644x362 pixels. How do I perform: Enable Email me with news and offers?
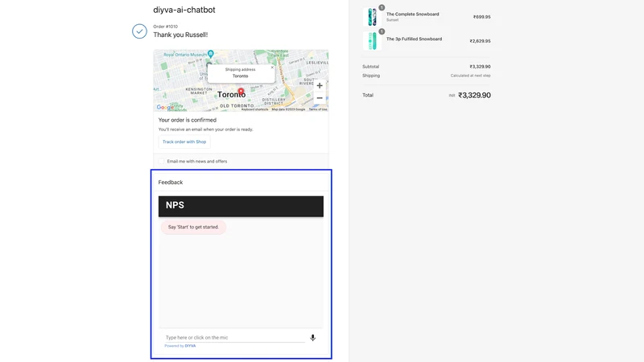tap(162, 162)
